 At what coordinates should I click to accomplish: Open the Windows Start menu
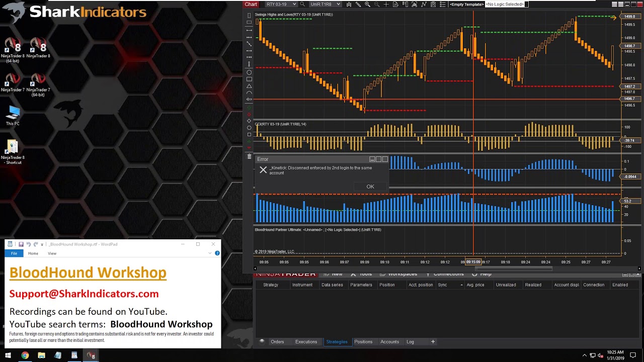point(8,355)
